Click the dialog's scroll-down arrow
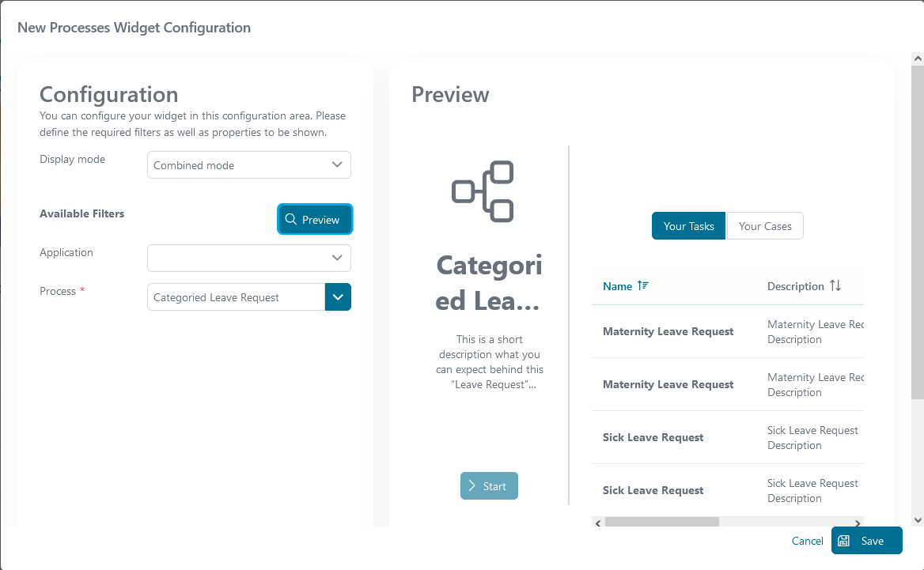 (x=918, y=520)
